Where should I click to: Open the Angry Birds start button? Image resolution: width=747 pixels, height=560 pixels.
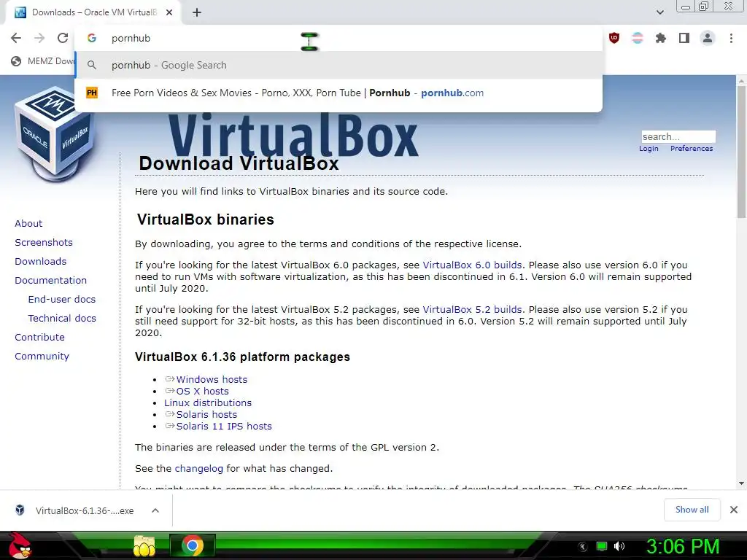(x=20, y=545)
